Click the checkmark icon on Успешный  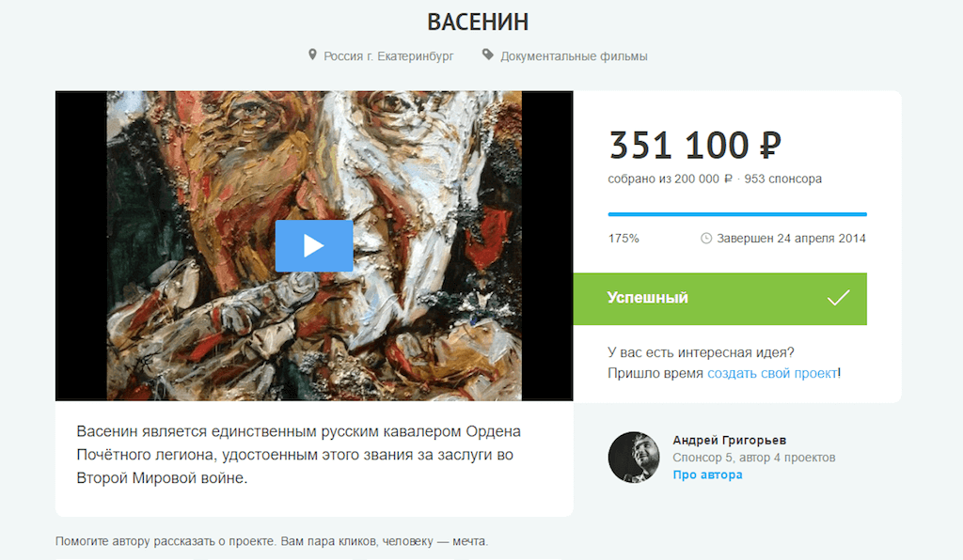point(838,298)
